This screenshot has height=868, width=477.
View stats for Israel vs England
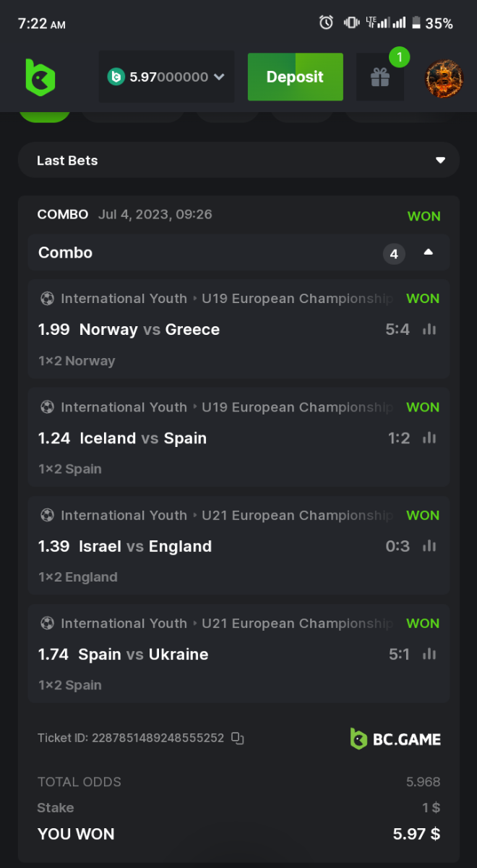coord(429,546)
